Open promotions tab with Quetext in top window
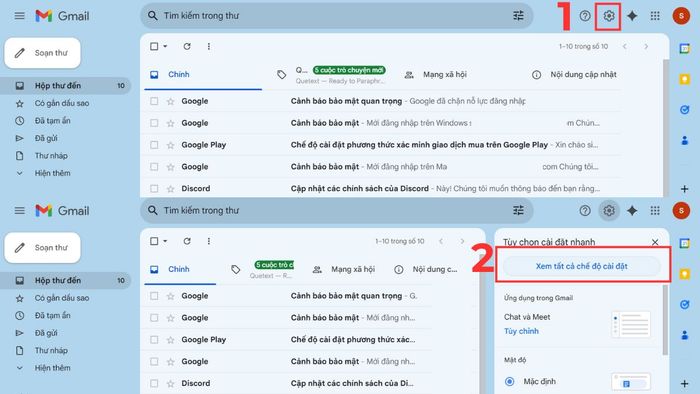Screen dimensions: 700x394 point(331,75)
